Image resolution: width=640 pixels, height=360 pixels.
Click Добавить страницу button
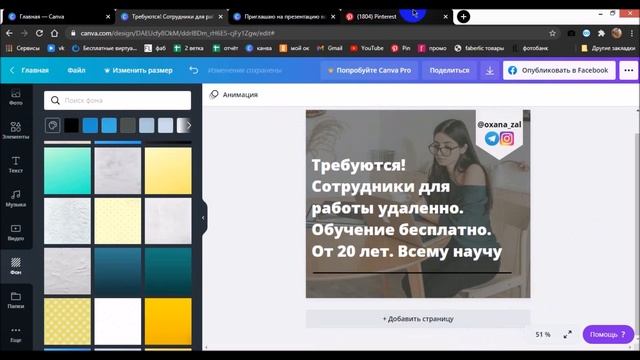click(418, 319)
